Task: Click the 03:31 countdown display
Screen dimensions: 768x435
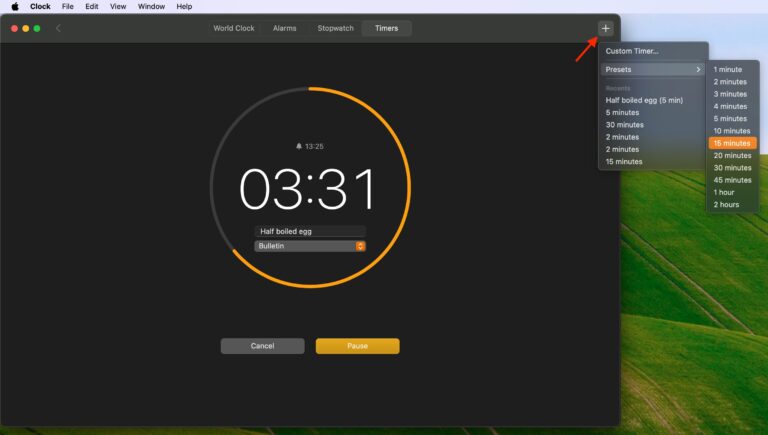Action: pos(309,189)
